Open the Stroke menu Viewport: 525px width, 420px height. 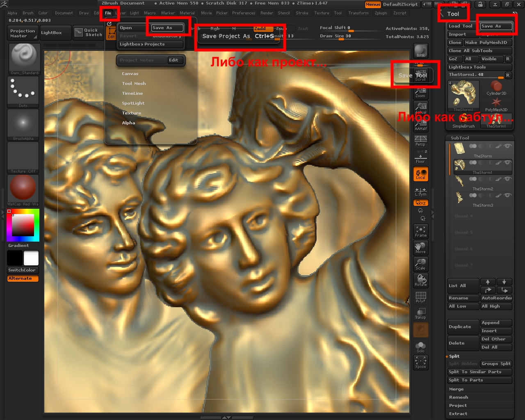point(302,13)
